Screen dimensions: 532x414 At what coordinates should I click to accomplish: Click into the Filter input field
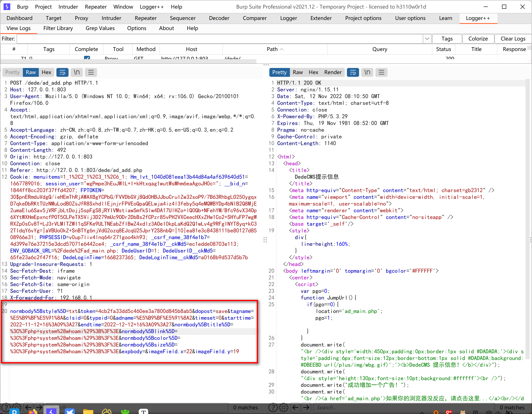[219, 39]
